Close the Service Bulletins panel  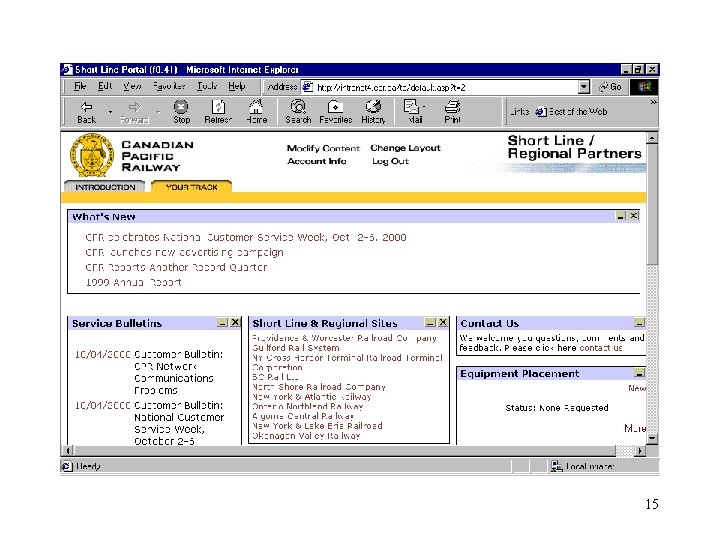pyautogui.click(x=235, y=323)
